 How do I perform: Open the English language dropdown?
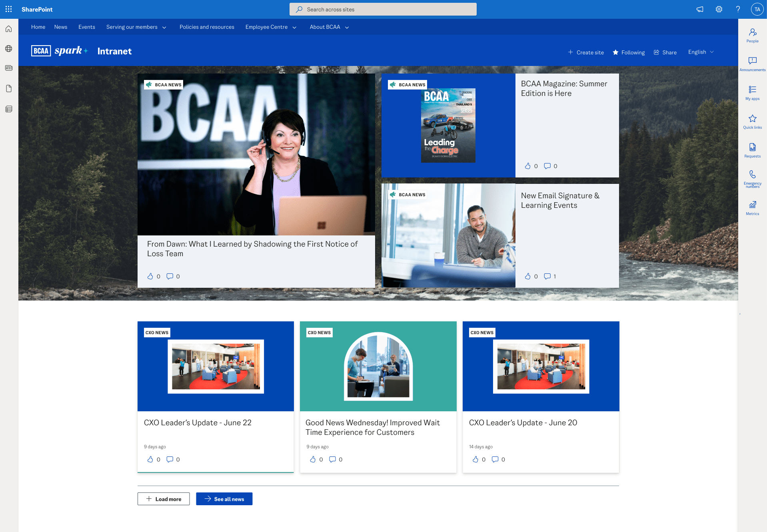click(700, 52)
